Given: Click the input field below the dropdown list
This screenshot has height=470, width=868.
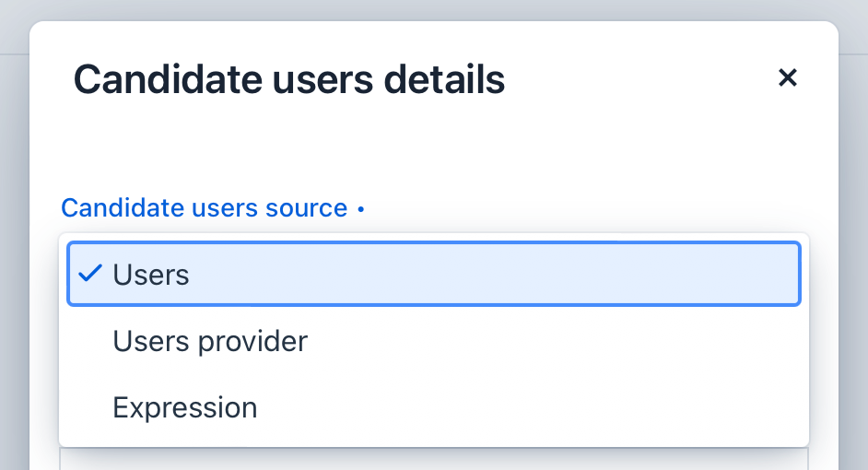Looking at the screenshot, I should [x=433, y=458].
